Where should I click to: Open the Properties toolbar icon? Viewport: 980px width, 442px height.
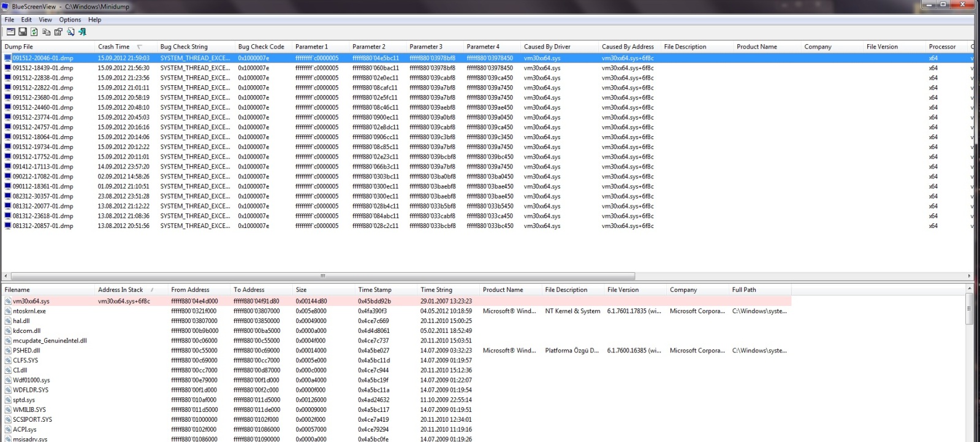coord(58,32)
